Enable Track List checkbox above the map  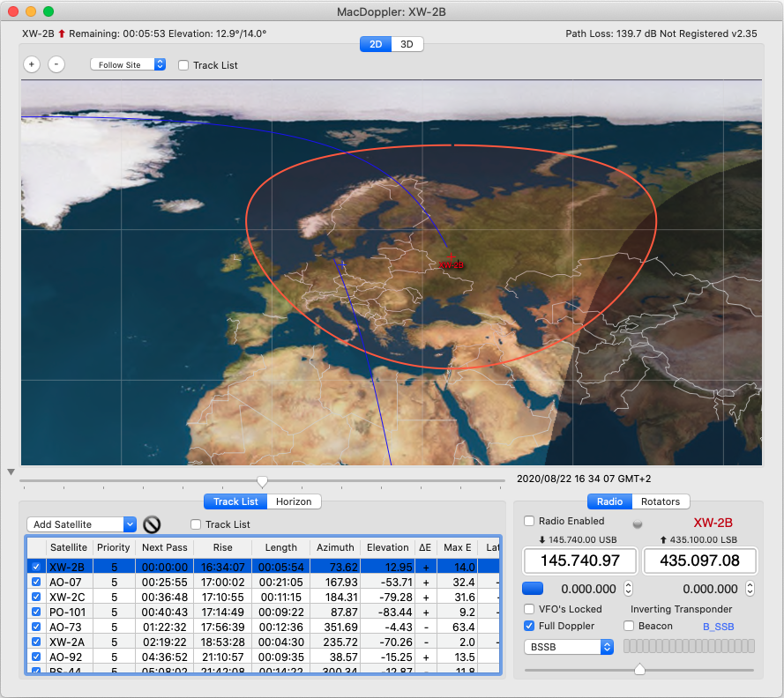point(183,65)
